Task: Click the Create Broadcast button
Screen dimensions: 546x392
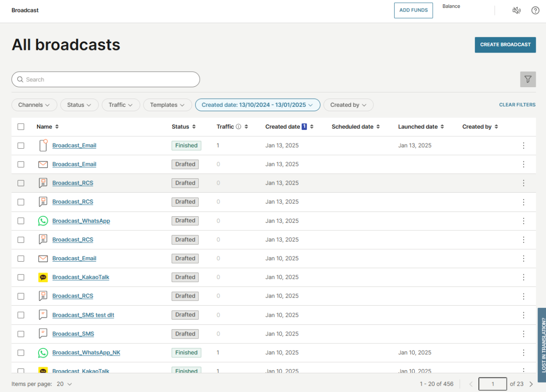Action: click(505, 45)
